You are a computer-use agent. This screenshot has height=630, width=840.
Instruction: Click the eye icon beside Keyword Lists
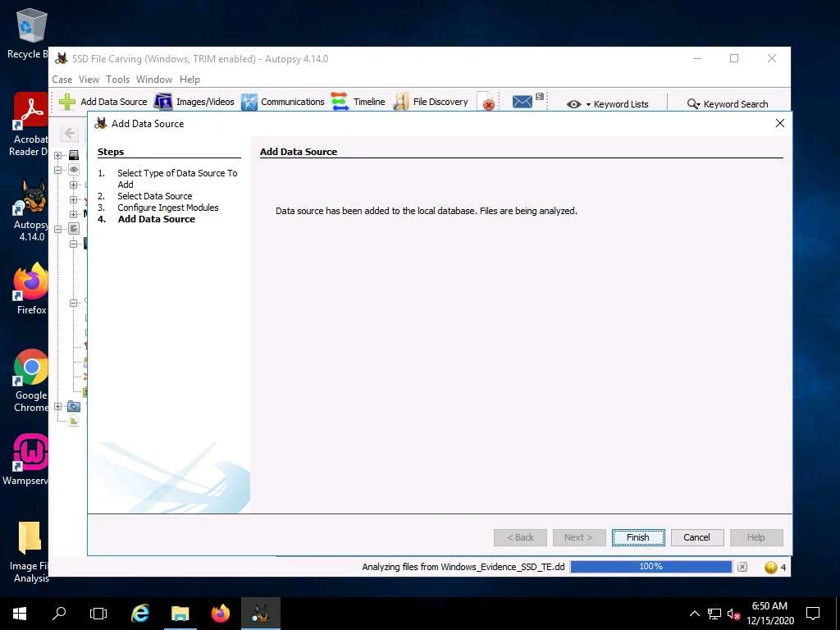click(x=573, y=104)
